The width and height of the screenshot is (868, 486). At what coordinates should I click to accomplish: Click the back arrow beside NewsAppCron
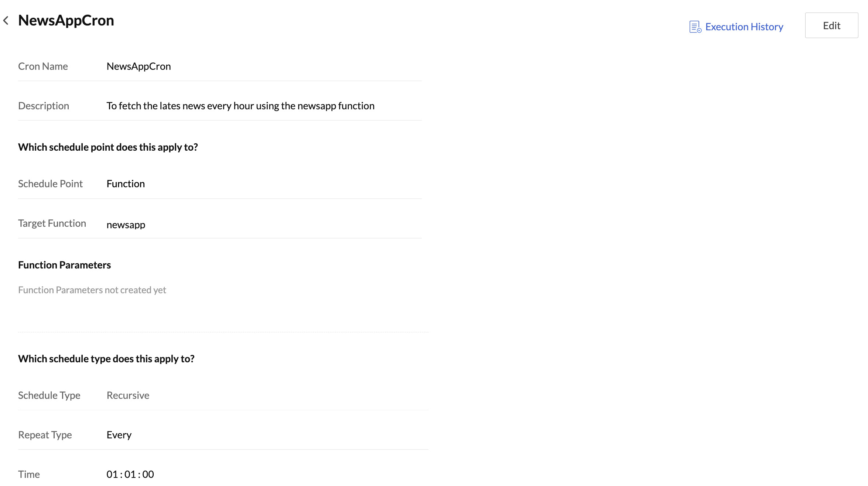tap(6, 21)
